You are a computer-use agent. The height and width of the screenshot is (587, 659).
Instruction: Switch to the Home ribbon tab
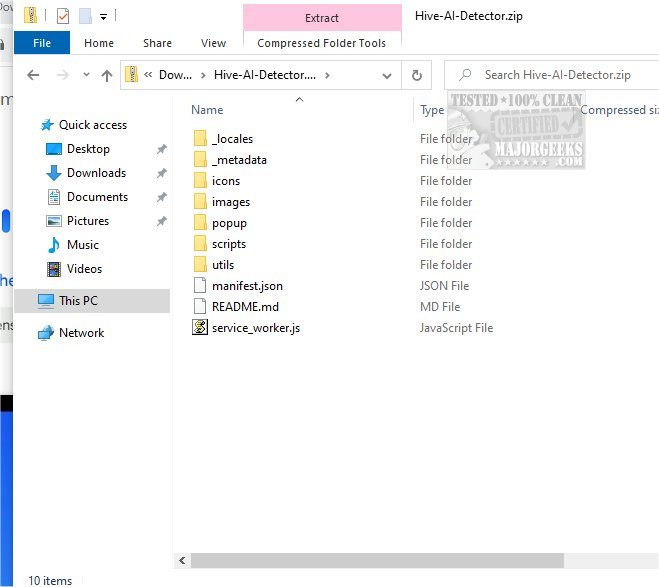pos(99,43)
